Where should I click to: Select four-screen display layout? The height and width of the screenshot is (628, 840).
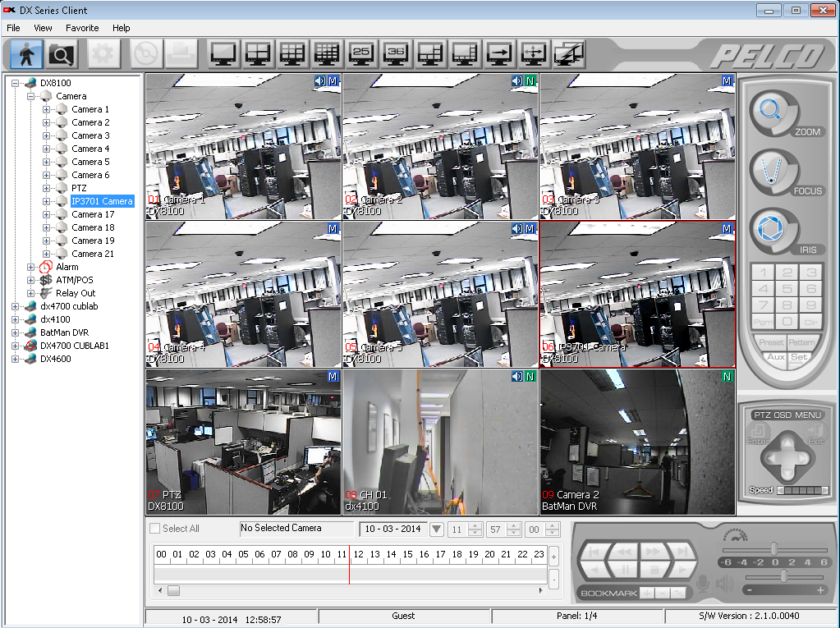[257, 54]
